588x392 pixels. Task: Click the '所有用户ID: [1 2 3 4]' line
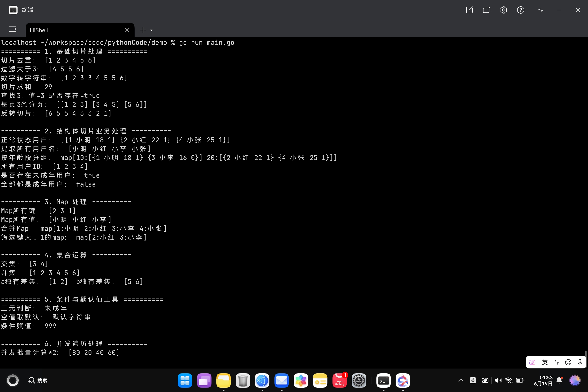pyautogui.click(x=44, y=166)
